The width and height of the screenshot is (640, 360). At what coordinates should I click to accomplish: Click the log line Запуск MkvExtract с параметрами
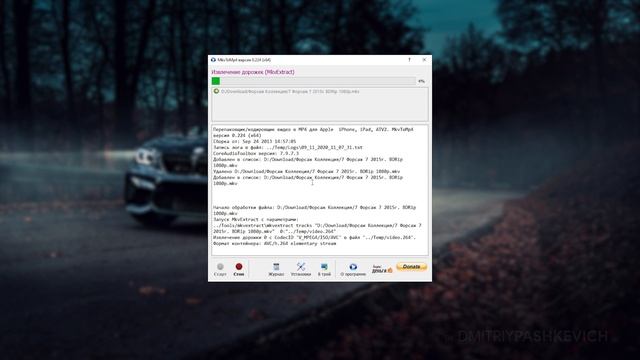pyautogui.click(x=256, y=219)
